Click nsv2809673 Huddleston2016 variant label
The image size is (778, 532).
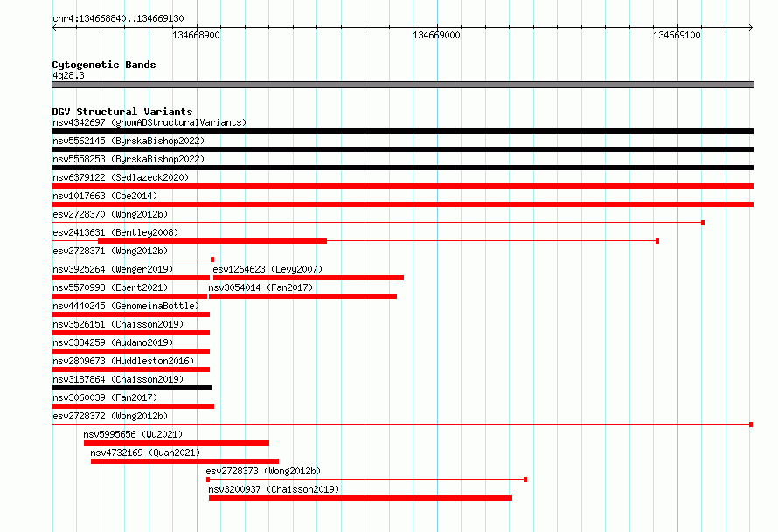point(123,361)
